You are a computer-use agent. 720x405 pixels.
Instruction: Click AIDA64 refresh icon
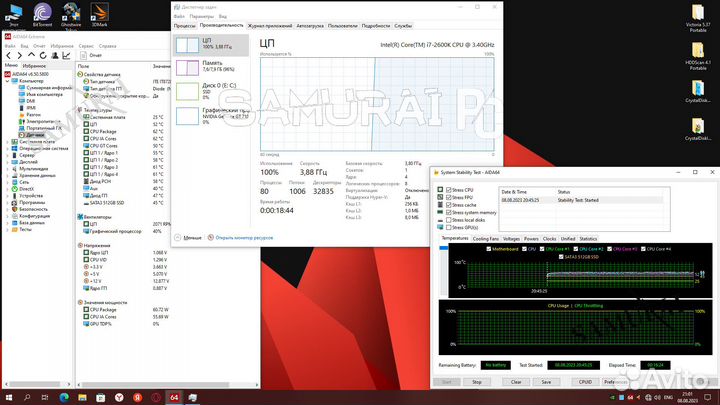(x=43, y=56)
